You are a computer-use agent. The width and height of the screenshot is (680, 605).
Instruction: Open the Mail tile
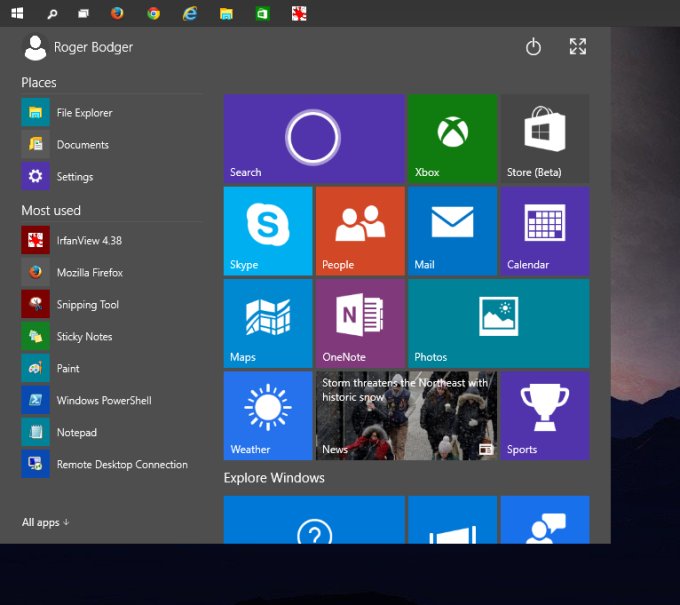452,230
